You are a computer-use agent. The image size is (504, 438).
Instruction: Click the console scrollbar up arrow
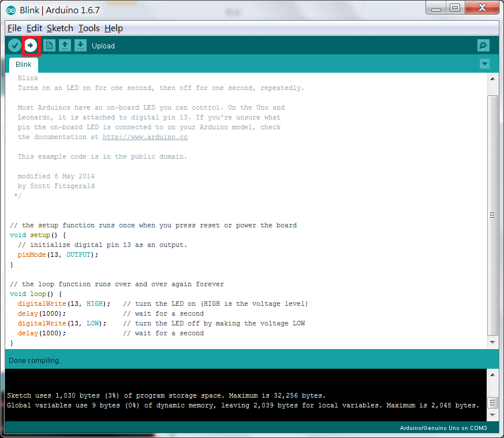pos(492,375)
